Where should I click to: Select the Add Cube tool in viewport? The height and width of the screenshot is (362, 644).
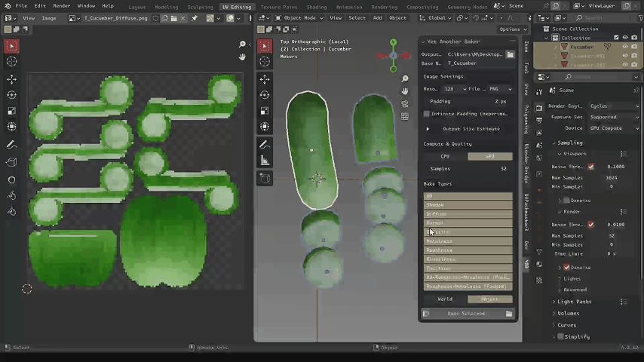265,178
